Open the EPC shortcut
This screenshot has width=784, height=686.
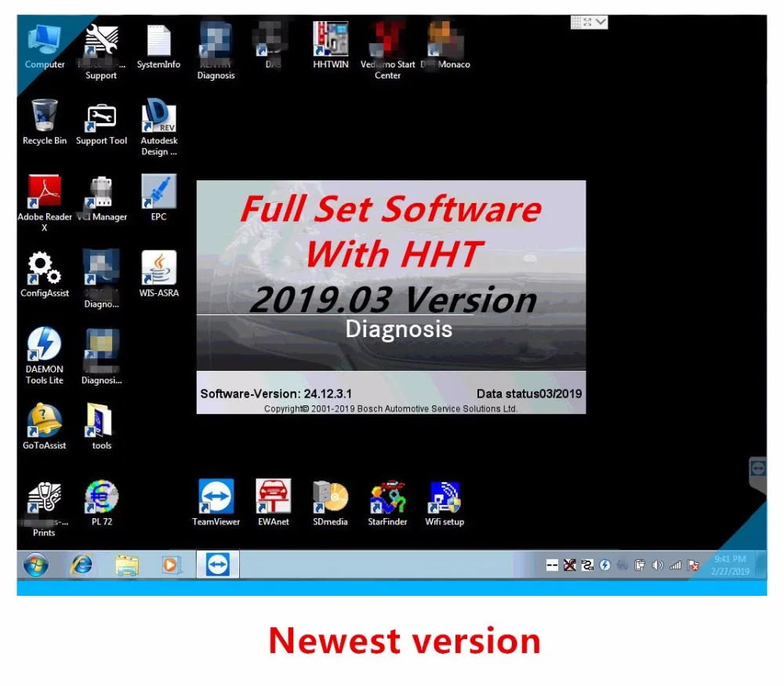point(158,198)
